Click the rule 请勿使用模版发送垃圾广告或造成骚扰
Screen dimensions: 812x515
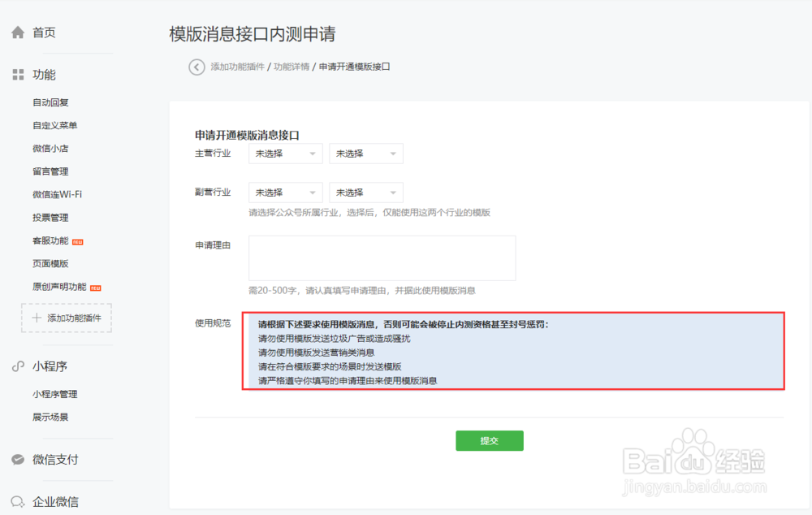pos(334,339)
